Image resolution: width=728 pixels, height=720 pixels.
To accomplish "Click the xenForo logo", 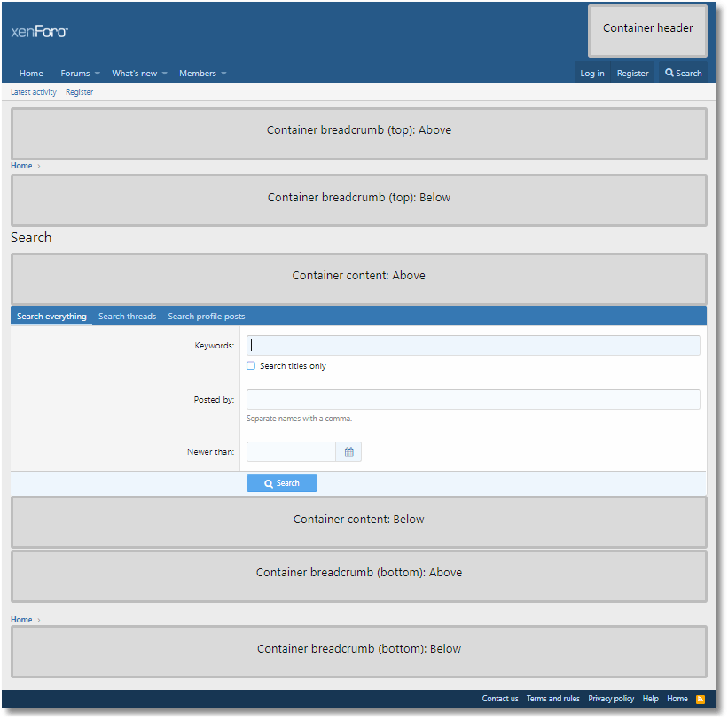I will pos(39,32).
